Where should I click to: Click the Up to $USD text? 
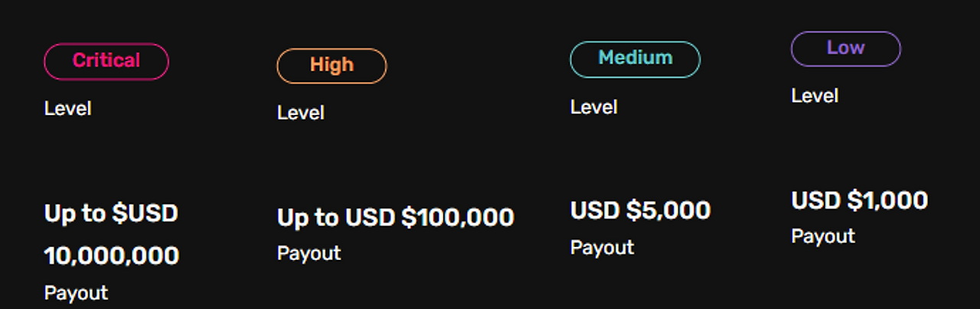pos(111,213)
